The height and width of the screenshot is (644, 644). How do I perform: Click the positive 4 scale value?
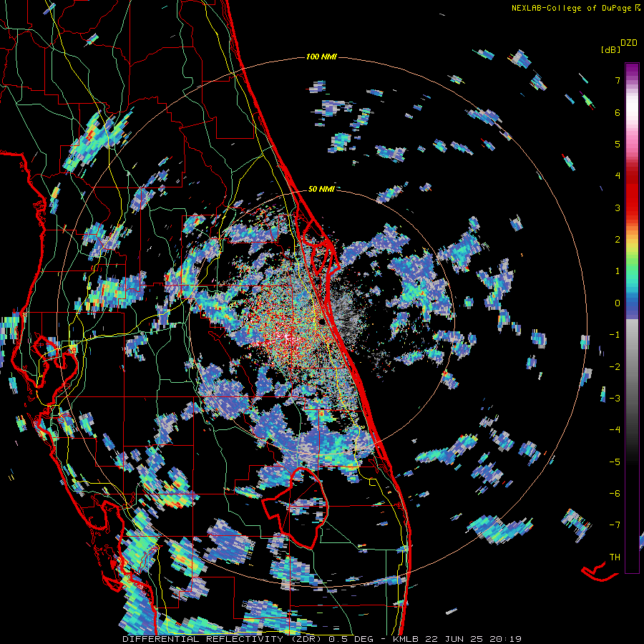tap(618, 176)
